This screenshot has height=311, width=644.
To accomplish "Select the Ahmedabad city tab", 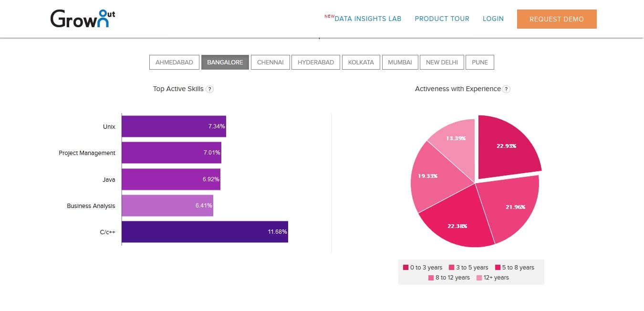I will [x=174, y=62].
